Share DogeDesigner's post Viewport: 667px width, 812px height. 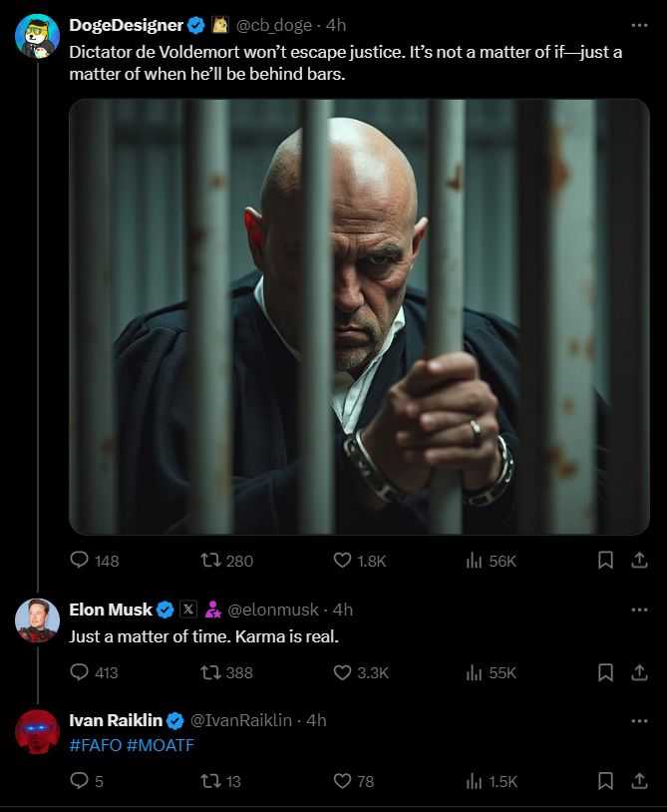(x=640, y=561)
